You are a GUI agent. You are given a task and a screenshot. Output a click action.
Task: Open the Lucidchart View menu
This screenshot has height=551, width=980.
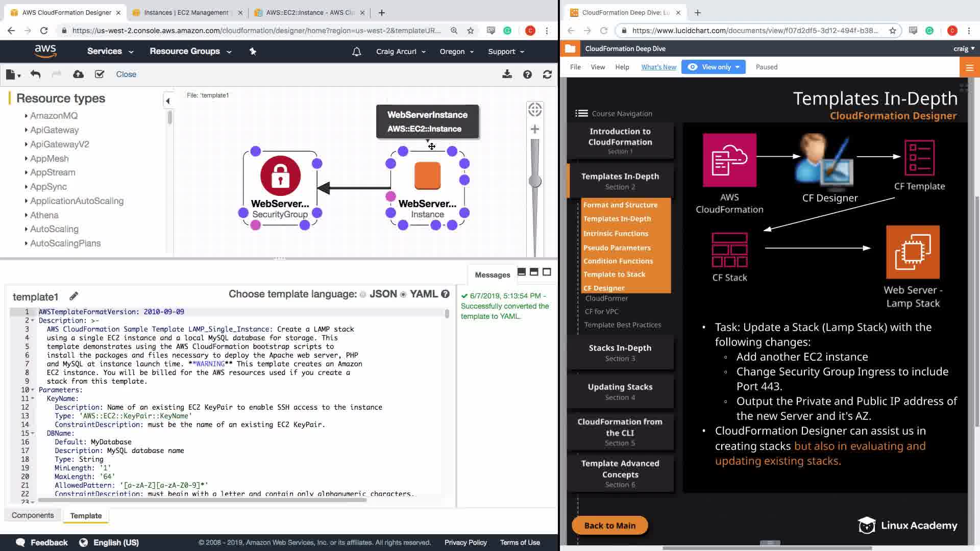[597, 67]
